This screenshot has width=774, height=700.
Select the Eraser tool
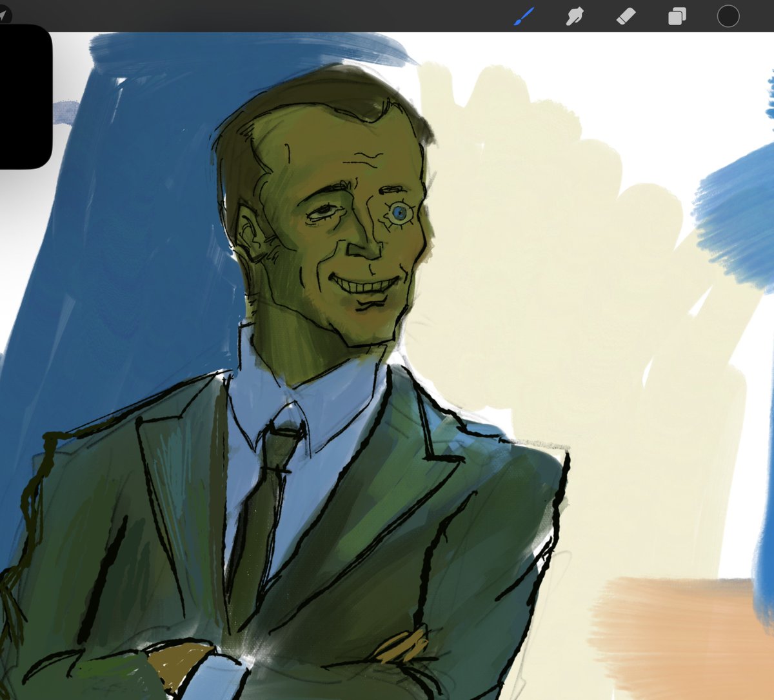pos(626,16)
